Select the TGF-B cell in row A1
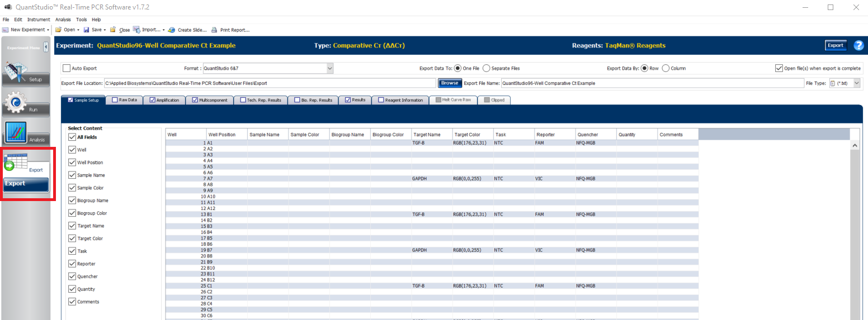 (432, 143)
